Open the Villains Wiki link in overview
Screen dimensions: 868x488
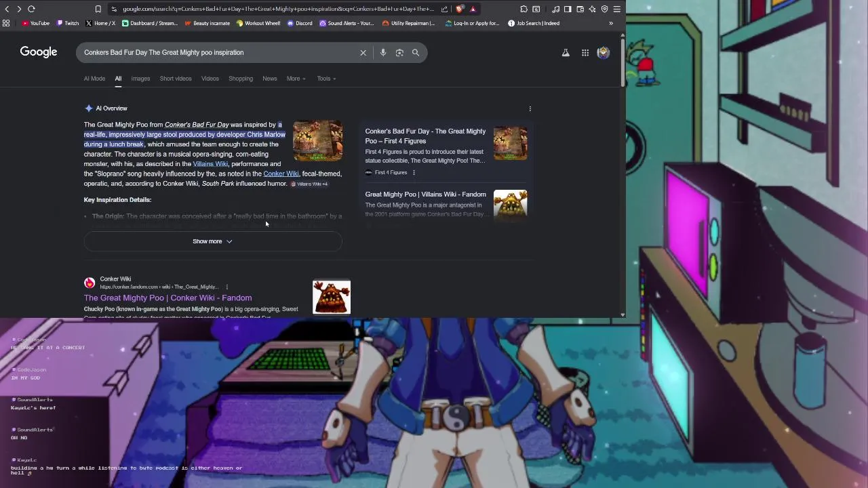(x=210, y=164)
